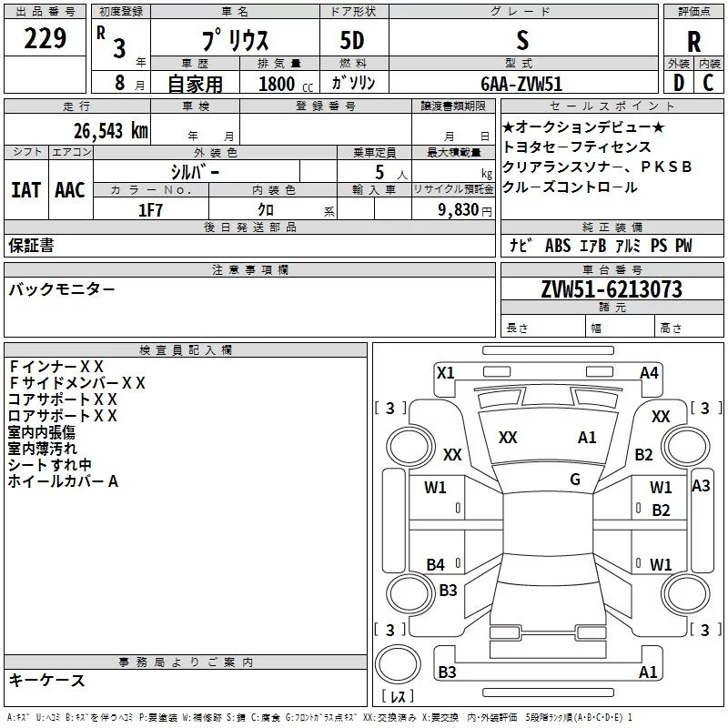Select the B4 mark on rear-left door
This screenshot has width=728, height=728.
436,565
